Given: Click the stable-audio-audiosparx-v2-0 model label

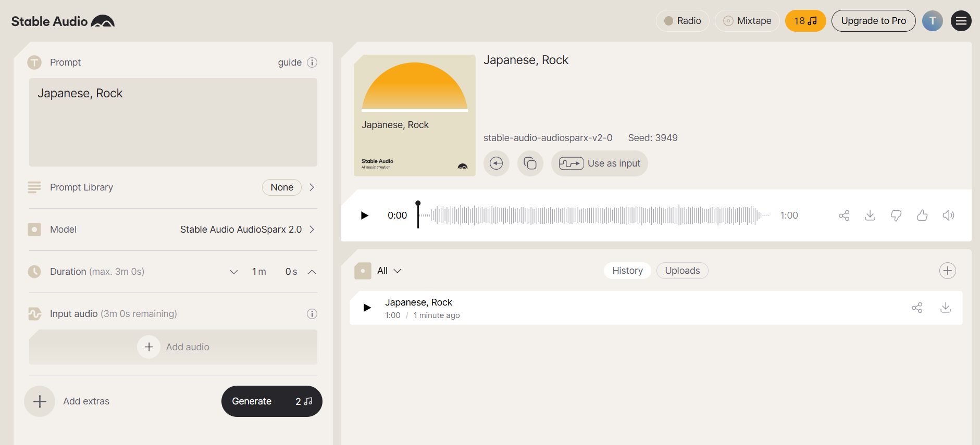Looking at the screenshot, I should click(x=548, y=138).
